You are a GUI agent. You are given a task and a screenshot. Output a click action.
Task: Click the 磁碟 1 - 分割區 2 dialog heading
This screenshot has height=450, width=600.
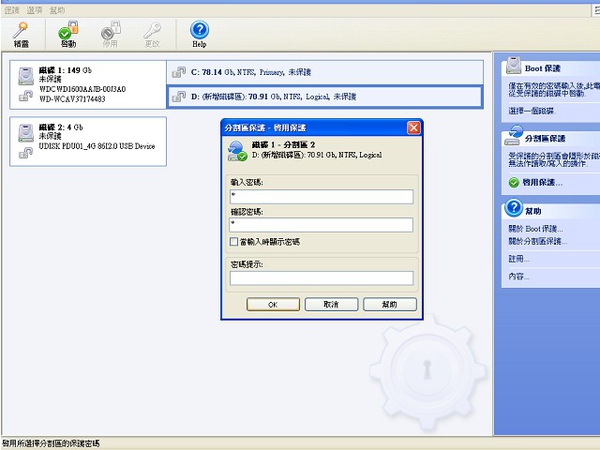tap(284, 145)
